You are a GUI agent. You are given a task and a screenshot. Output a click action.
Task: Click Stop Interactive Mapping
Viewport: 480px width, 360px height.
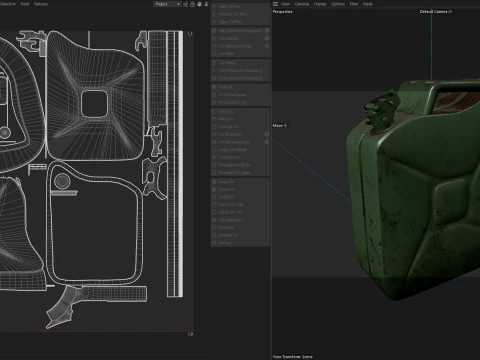pyautogui.click(x=240, y=78)
